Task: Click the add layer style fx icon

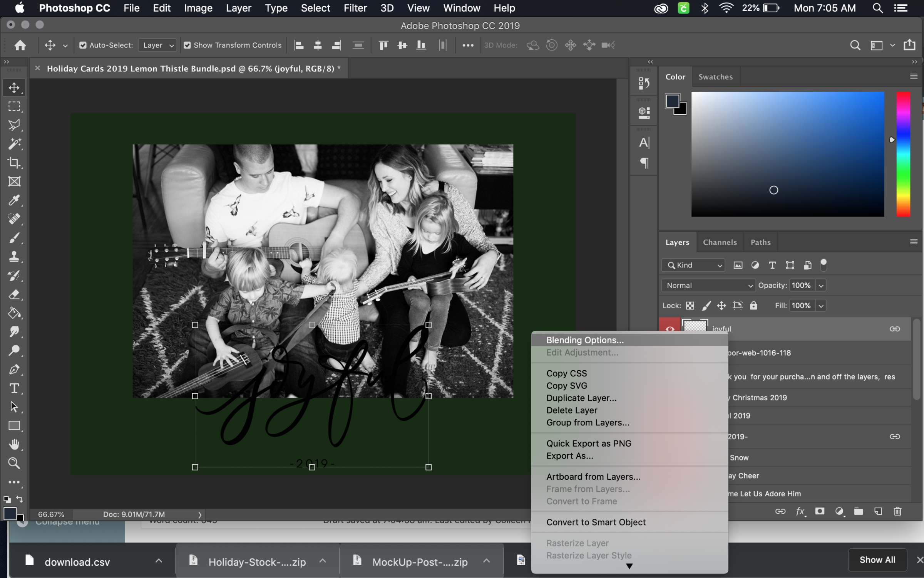Action: [x=800, y=511]
